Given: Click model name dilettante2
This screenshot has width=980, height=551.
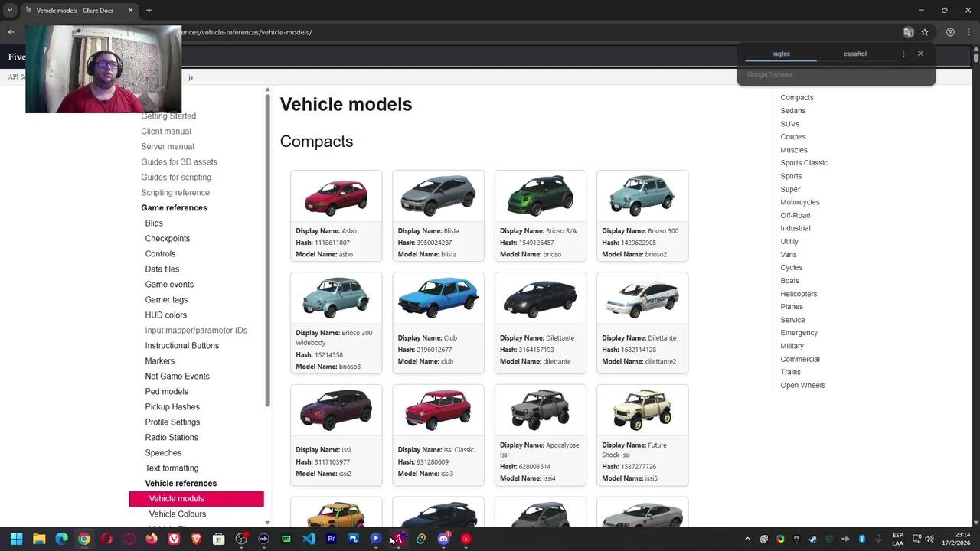Looking at the screenshot, I should tap(660, 361).
